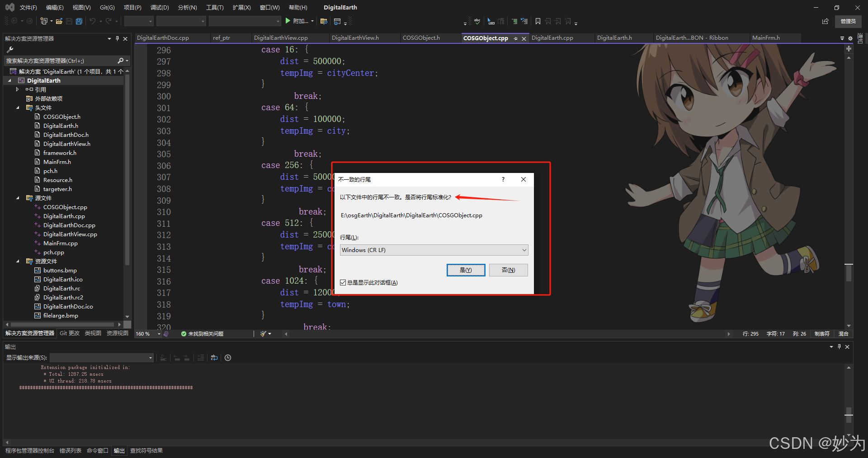Select MainFrm.cpp in source files
868x458 pixels.
click(61, 243)
